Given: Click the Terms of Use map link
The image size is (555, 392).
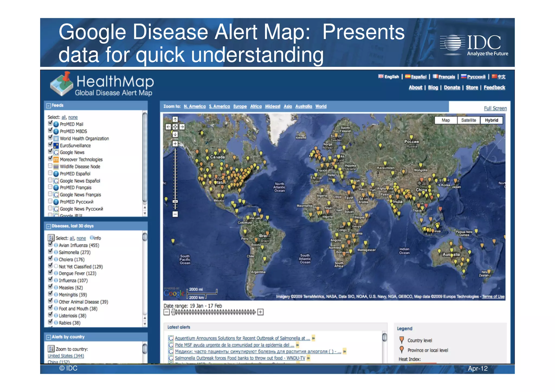Looking at the screenshot, I should [493, 297].
